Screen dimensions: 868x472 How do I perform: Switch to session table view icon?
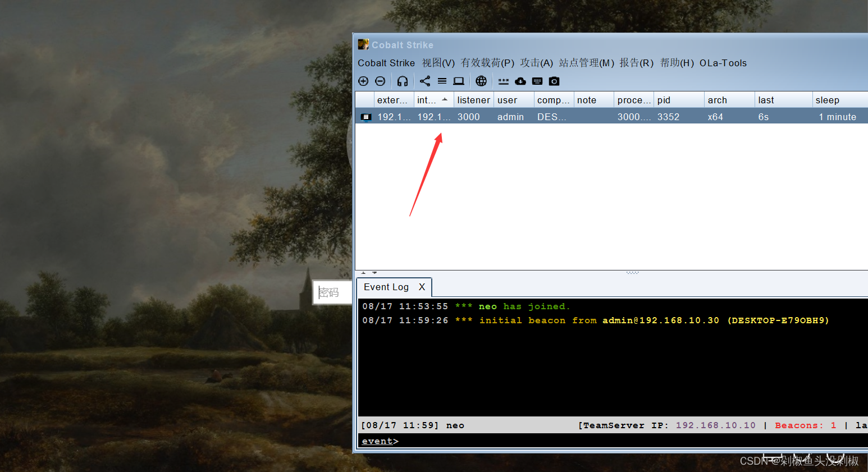click(442, 81)
